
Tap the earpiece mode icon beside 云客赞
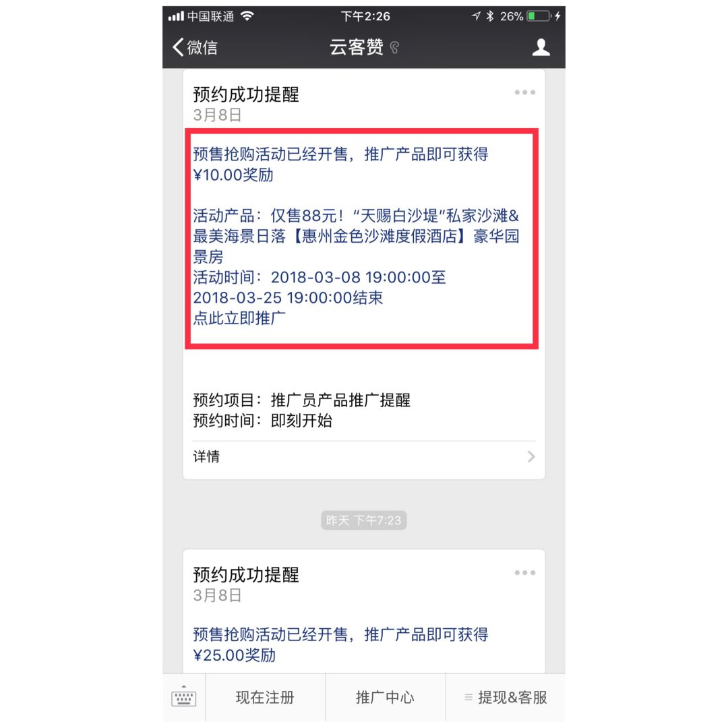coord(394,47)
